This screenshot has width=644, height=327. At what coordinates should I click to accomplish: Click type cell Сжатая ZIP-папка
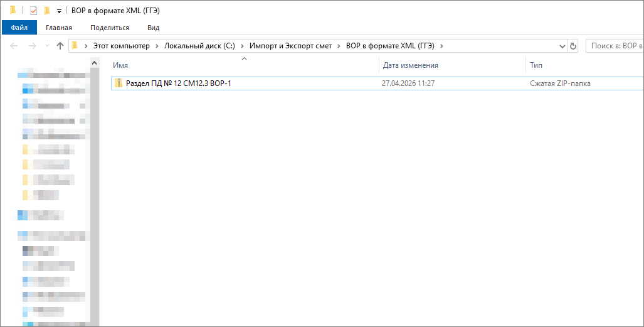point(560,83)
